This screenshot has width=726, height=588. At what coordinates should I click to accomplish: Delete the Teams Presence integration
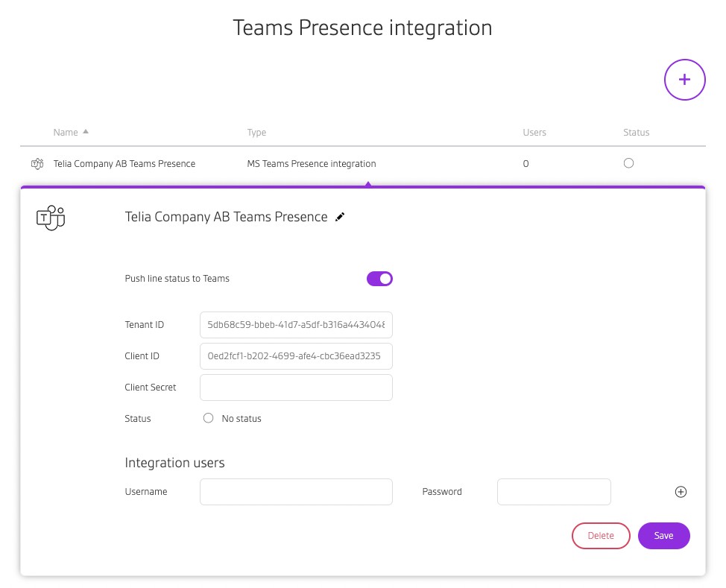tap(601, 536)
